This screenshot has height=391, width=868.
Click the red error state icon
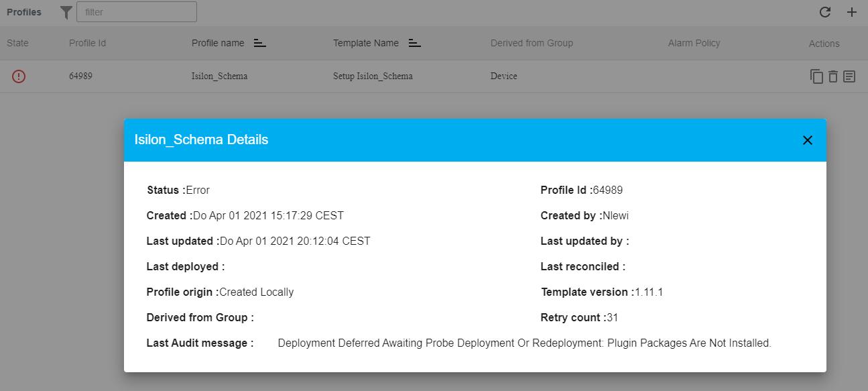coord(19,76)
